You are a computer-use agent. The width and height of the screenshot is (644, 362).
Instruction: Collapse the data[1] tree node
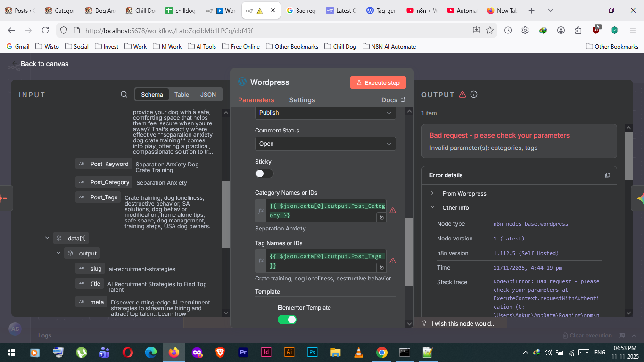[47, 238]
